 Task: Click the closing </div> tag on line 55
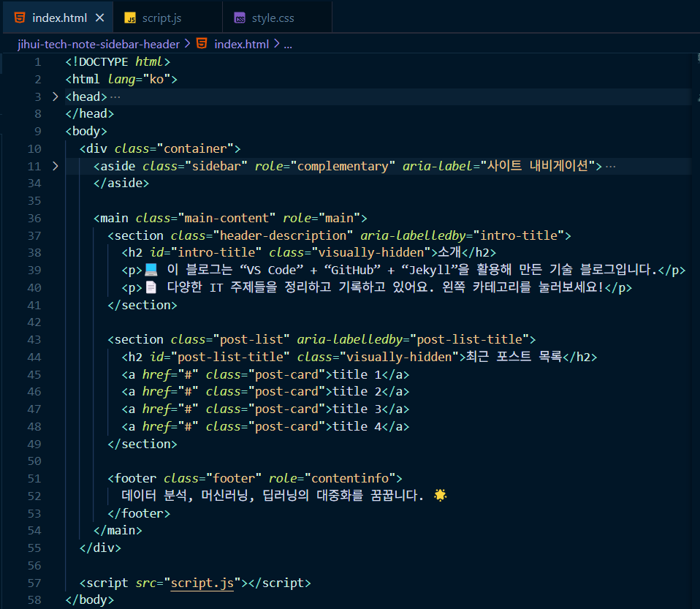[100, 548]
